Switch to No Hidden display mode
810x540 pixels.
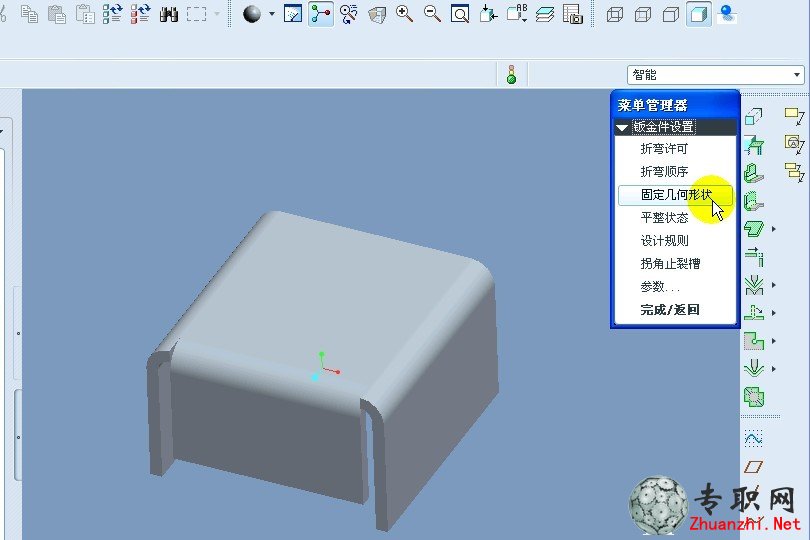671,14
